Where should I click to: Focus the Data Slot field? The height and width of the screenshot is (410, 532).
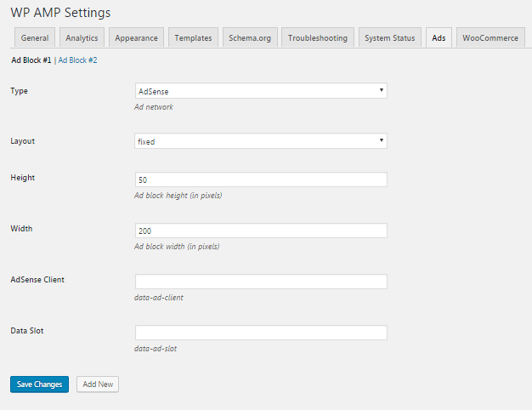(261, 333)
